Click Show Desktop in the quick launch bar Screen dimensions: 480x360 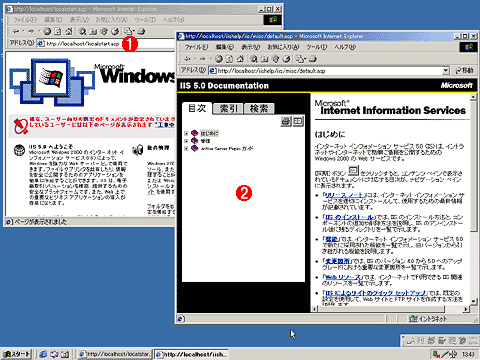65,354
